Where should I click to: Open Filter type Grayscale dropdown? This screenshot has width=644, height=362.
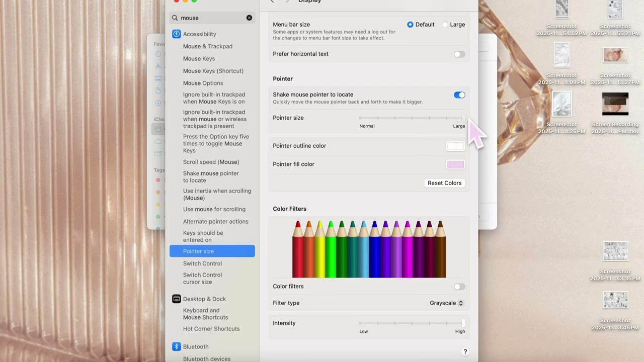click(446, 303)
